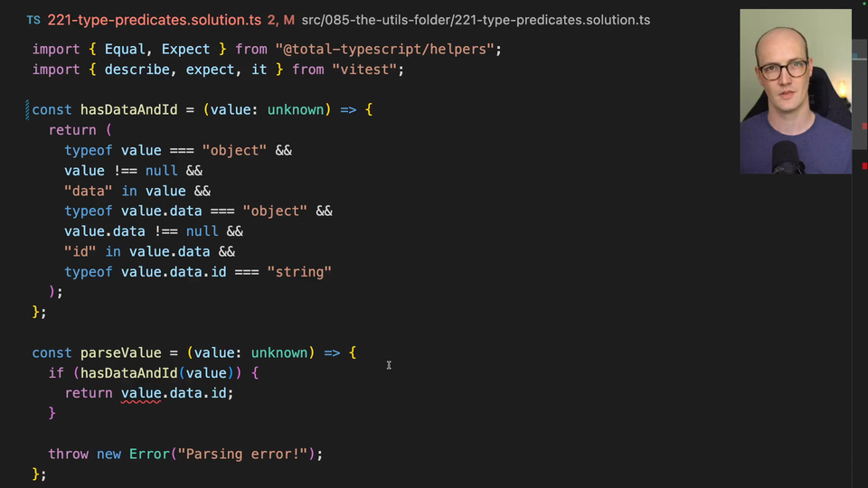Click the red-squiggled value in return statement
The width and height of the screenshot is (868, 488).
tap(140, 393)
